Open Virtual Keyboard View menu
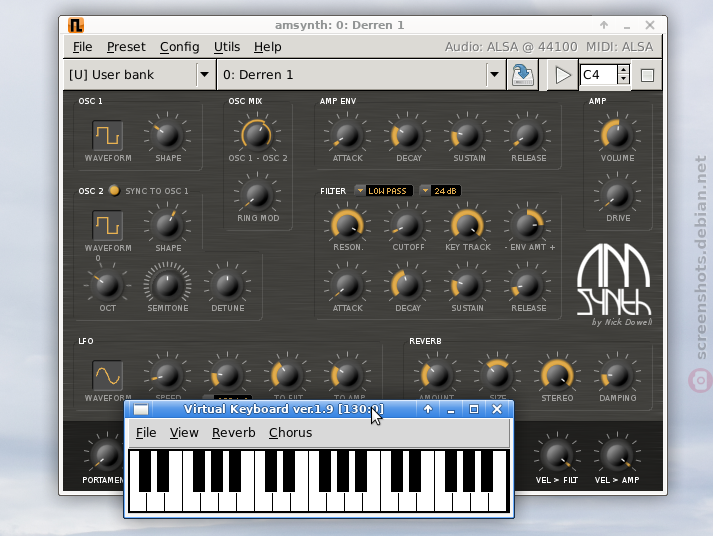This screenshot has height=536, width=713. pos(184,432)
